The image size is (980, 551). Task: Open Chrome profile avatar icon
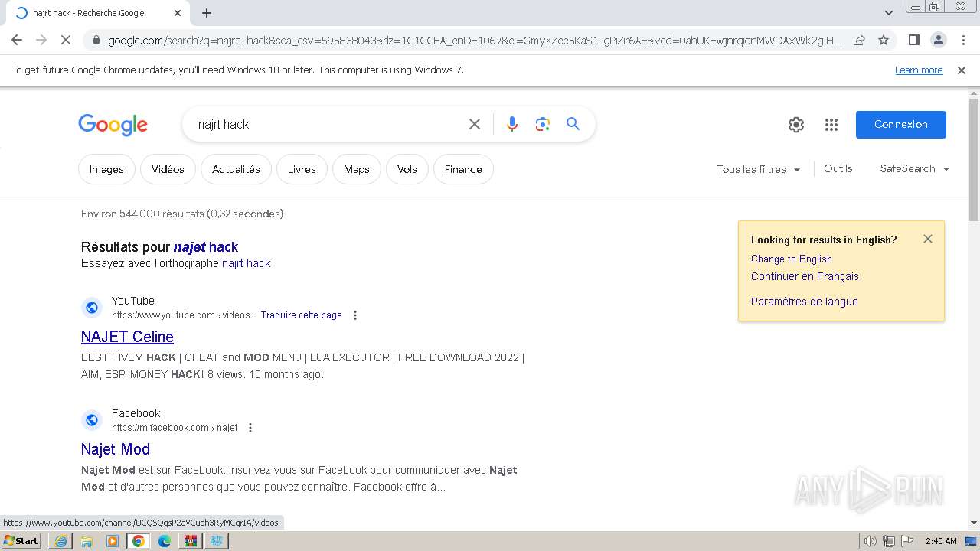938,40
